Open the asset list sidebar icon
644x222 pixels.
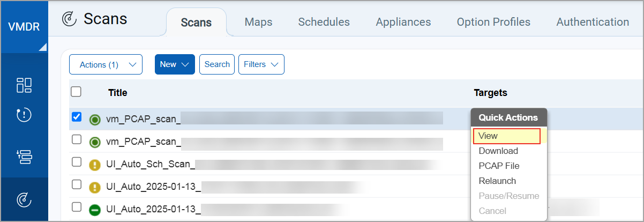[x=24, y=157]
